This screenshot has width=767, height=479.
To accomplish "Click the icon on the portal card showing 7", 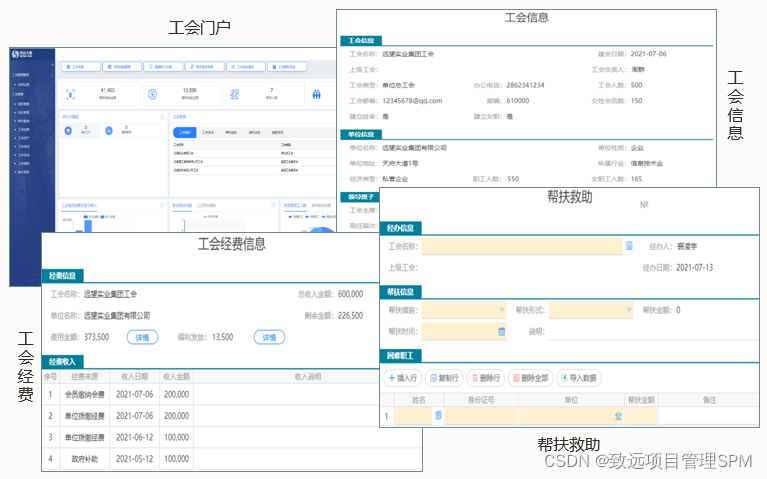I will pyautogui.click(x=234, y=94).
